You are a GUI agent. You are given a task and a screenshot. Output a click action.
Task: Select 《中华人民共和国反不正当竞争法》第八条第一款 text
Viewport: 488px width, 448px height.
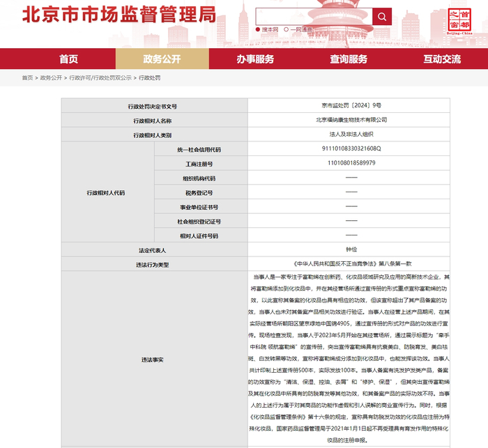[x=351, y=264]
